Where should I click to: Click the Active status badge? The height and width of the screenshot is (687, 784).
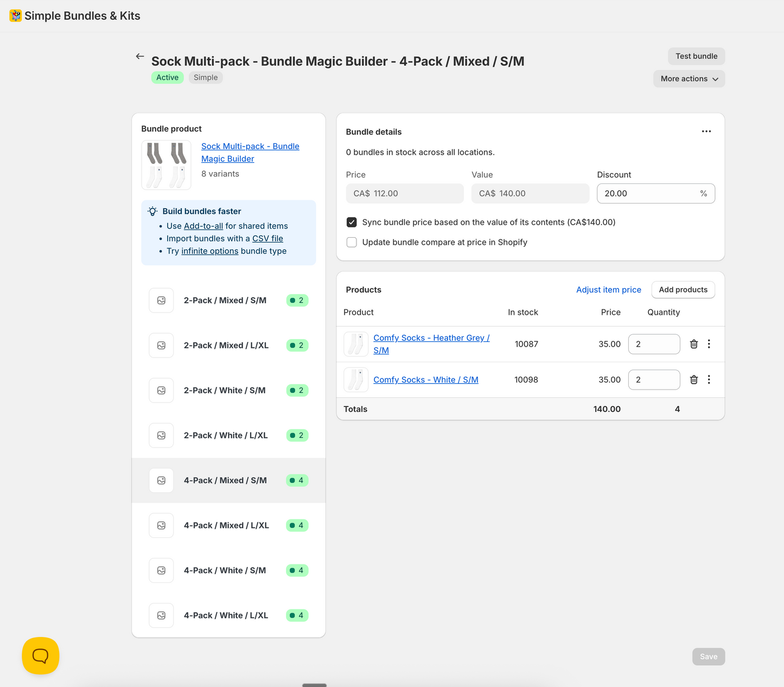pos(167,78)
